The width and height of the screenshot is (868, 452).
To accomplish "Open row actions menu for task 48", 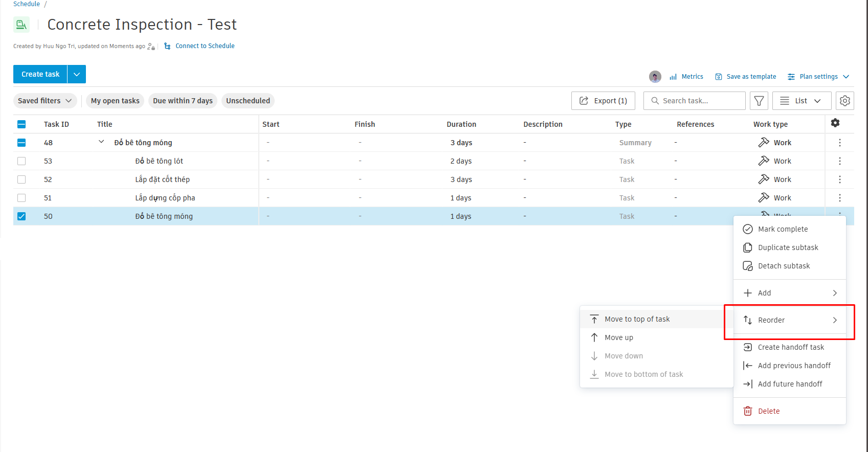I will [x=840, y=143].
